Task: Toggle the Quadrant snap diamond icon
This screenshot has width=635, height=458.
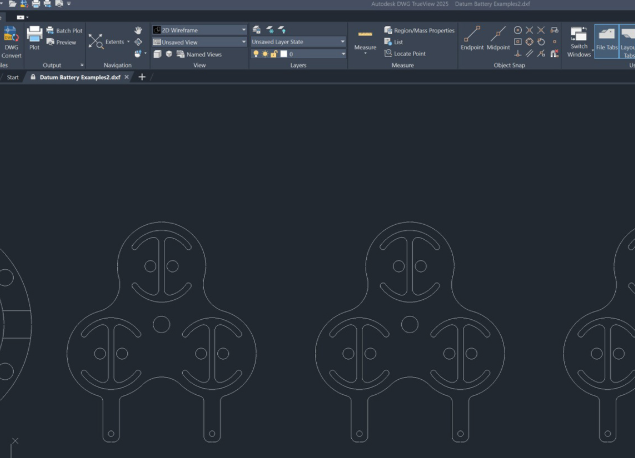Action: pyautogui.click(x=529, y=42)
